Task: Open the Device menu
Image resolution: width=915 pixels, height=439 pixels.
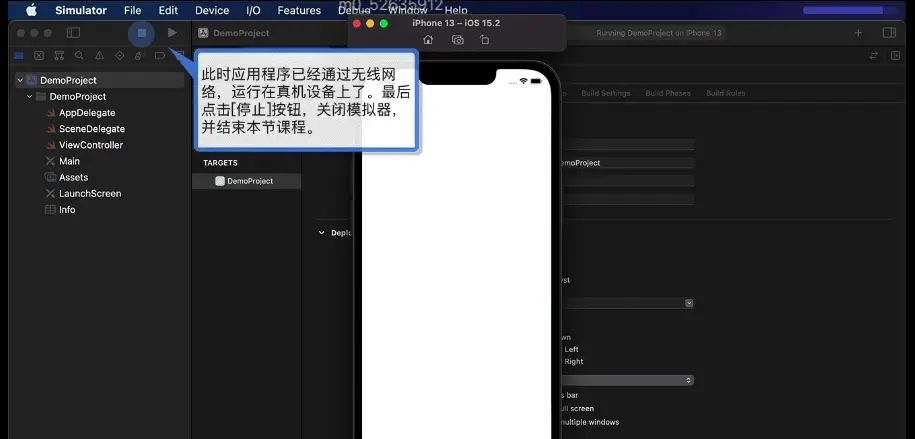Action: coord(212,11)
